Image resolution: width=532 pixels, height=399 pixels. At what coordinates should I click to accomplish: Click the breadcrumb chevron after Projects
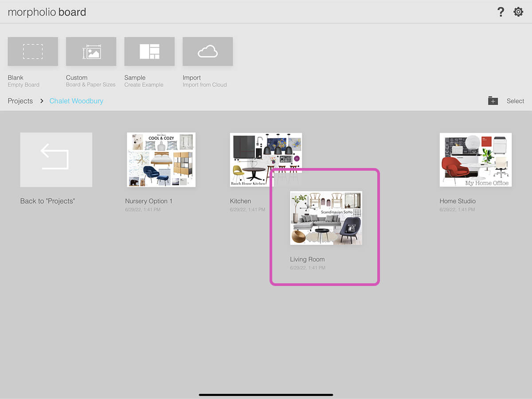42,101
